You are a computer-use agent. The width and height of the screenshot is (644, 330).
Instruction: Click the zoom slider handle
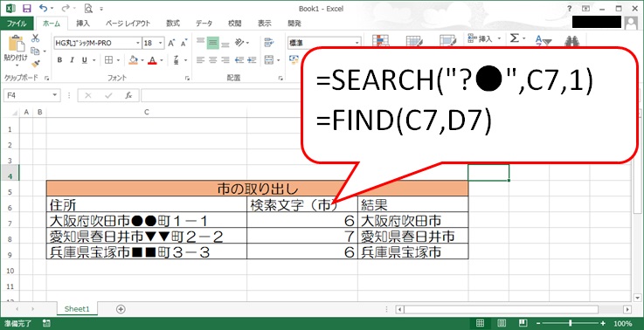(571, 323)
